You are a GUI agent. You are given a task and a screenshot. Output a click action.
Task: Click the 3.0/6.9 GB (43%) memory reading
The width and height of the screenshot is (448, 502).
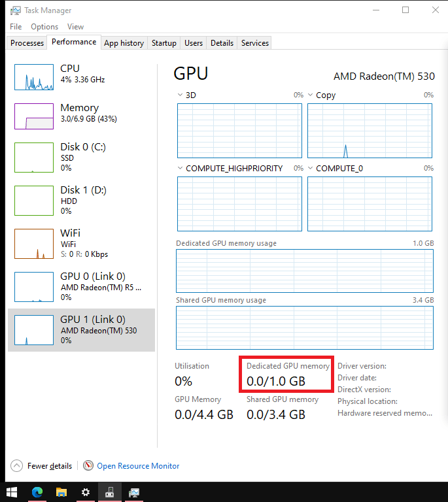[89, 119]
